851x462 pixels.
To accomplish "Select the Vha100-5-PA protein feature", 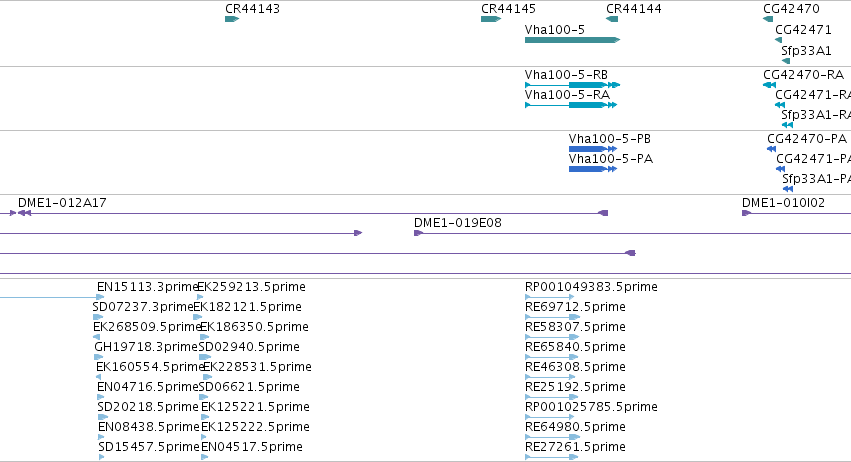I will (x=593, y=169).
